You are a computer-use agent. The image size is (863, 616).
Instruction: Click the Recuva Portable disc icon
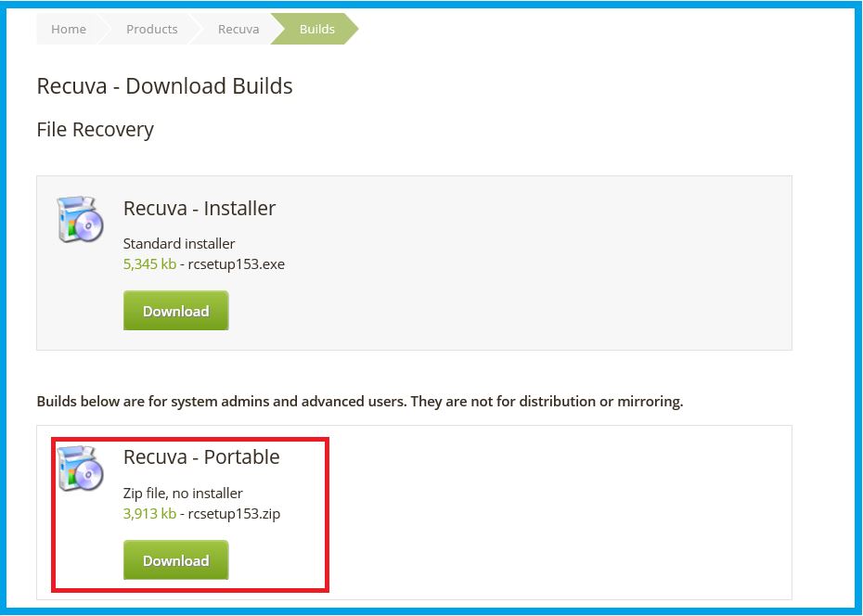tap(81, 468)
